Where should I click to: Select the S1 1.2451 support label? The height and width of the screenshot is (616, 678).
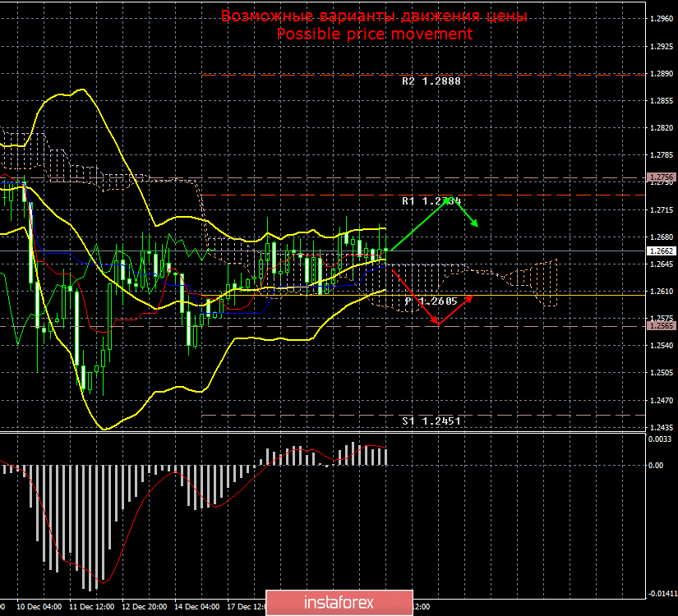pyautogui.click(x=431, y=421)
